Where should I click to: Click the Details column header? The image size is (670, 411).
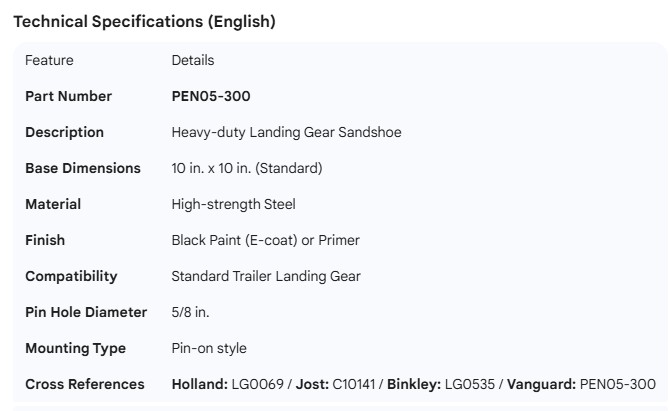(x=193, y=60)
